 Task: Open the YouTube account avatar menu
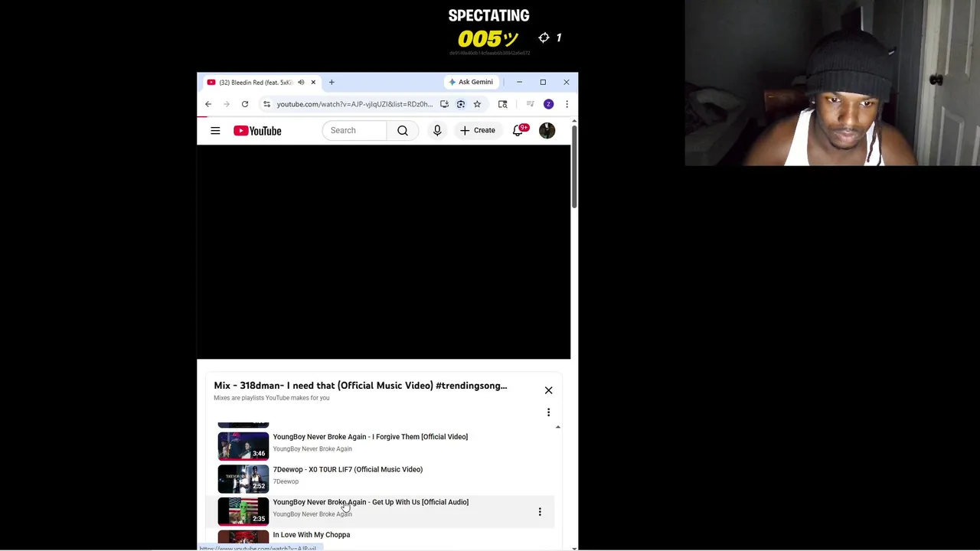[x=547, y=131]
